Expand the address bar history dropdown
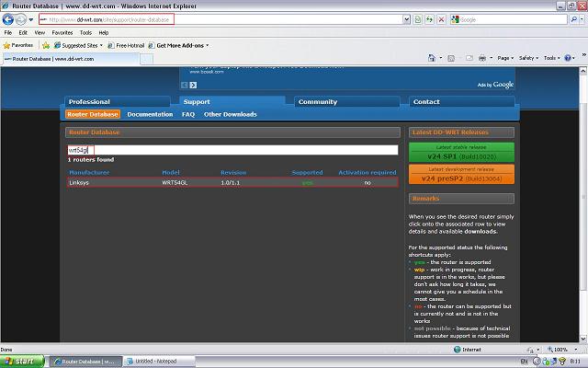Viewport: 588px width, 368px height. coord(406,19)
